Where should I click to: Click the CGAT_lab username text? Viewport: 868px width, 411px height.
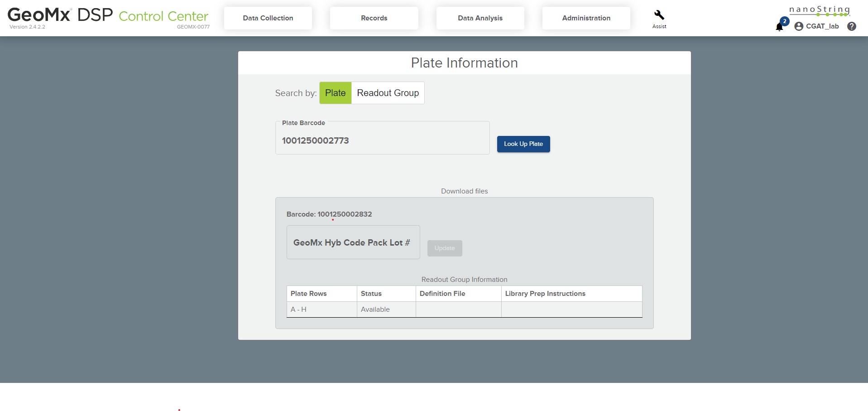tap(822, 26)
